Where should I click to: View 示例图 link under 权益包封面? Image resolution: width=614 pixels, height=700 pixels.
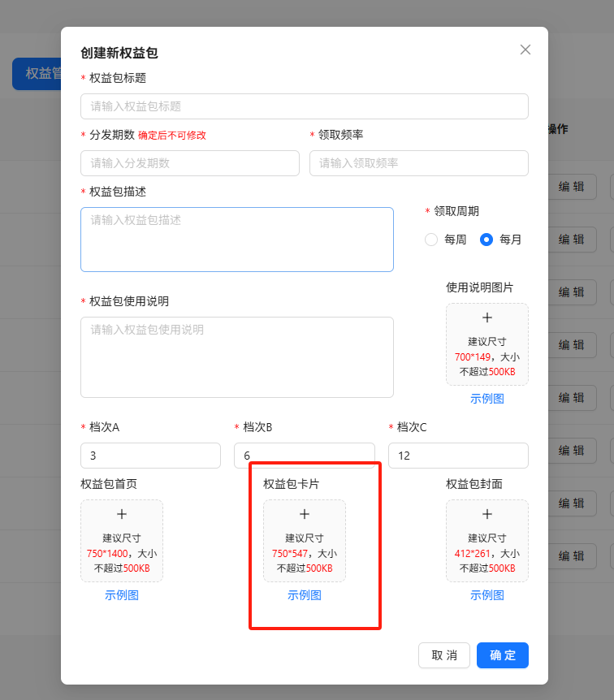487,595
